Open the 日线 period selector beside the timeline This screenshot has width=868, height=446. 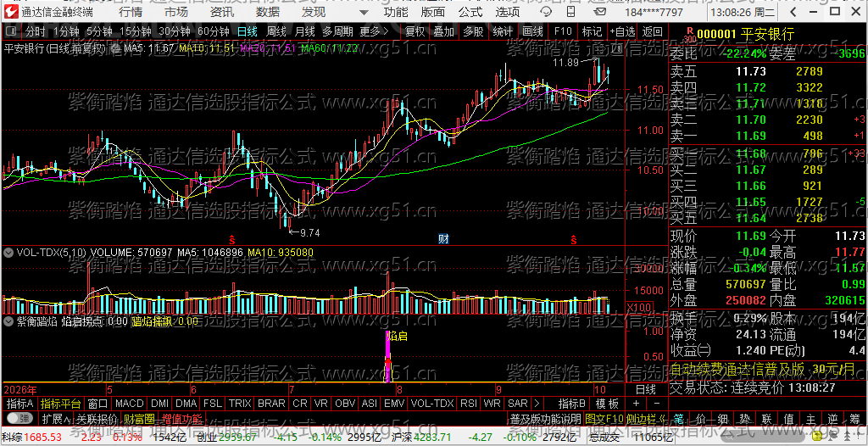[x=645, y=387]
